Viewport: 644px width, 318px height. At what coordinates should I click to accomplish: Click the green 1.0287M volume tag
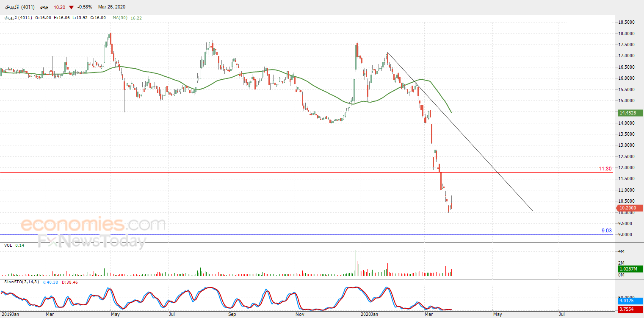click(630, 269)
